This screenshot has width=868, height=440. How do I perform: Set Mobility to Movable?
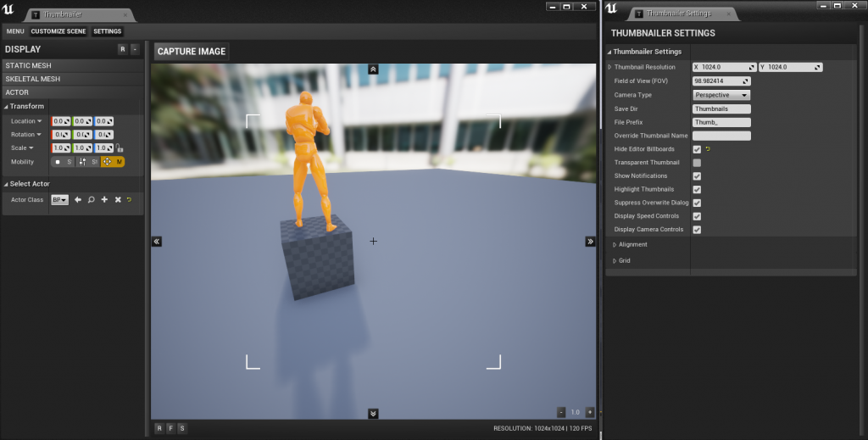113,161
